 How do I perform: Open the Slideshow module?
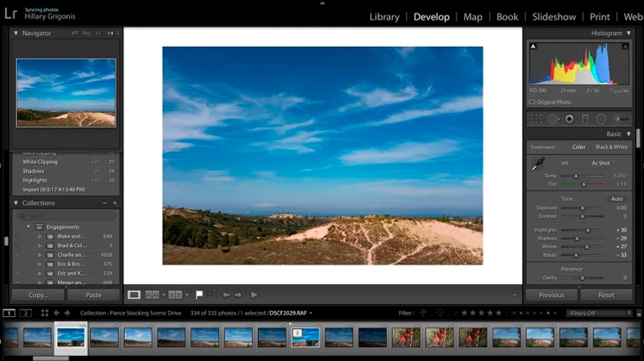click(x=554, y=16)
